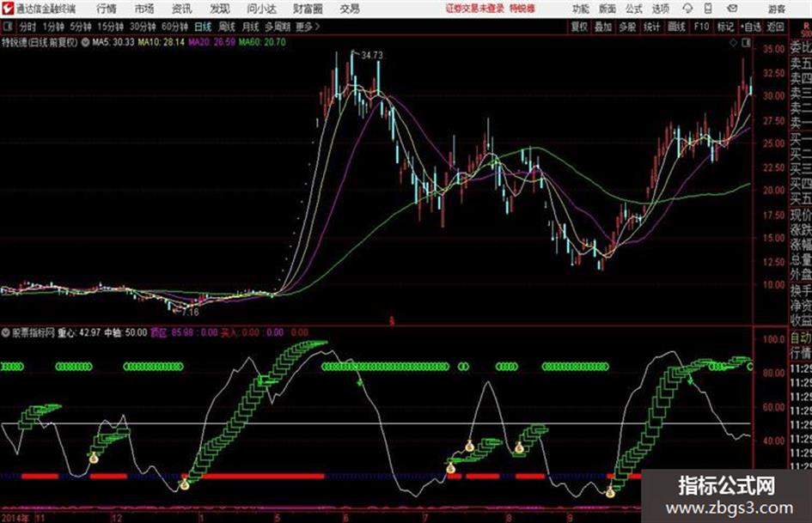Toggle the panel layout icon beside 分时
This screenshot has width=812, height=523.
(x=8, y=27)
